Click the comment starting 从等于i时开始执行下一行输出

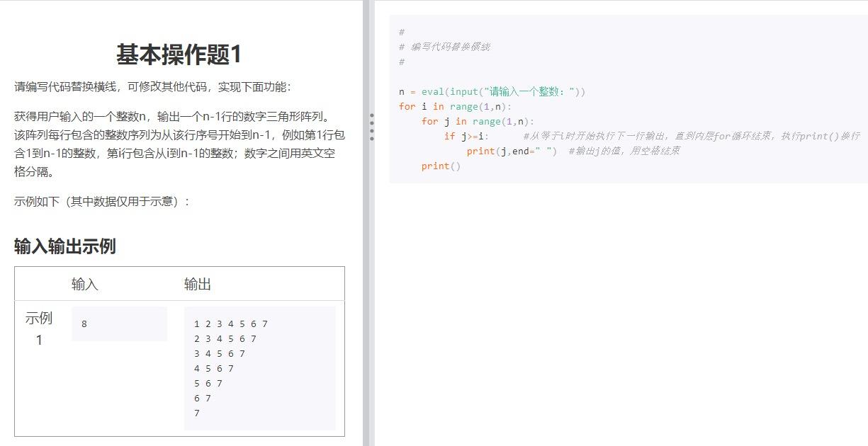(x=692, y=136)
